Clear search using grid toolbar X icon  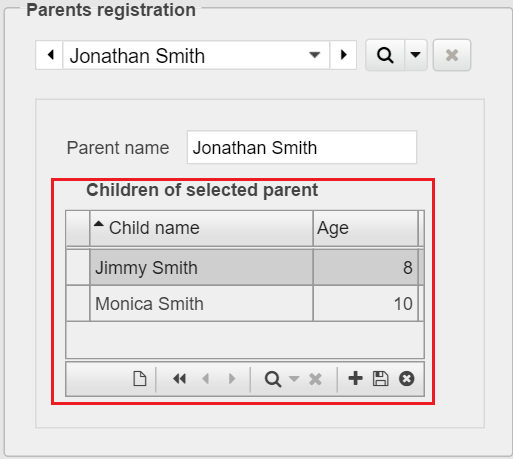click(315, 379)
